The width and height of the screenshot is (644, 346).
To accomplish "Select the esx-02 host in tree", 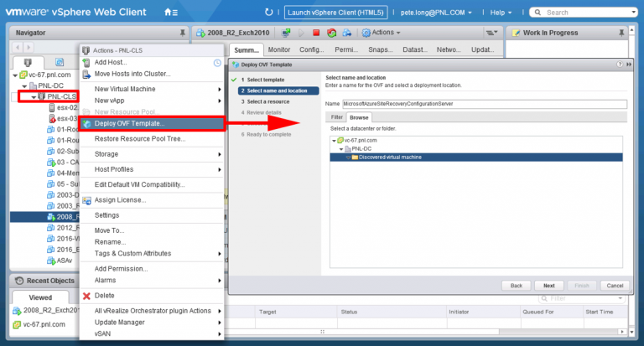I will pyautogui.click(x=64, y=107).
